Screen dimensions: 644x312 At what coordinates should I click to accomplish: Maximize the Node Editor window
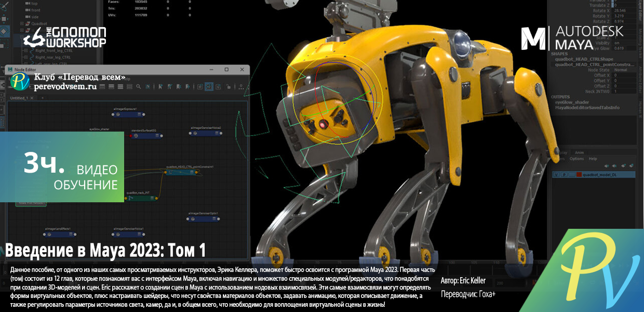(226, 70)
